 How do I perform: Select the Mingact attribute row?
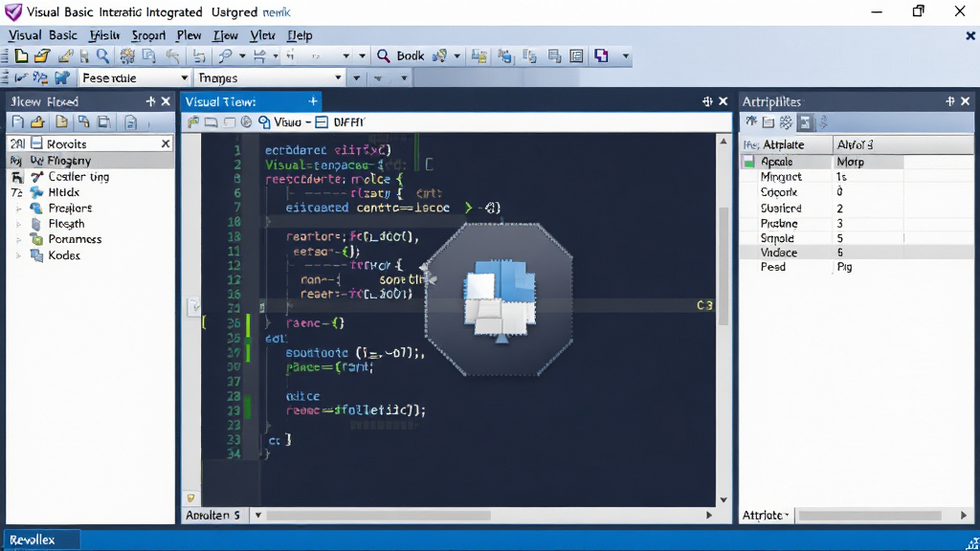pos(857,177)
